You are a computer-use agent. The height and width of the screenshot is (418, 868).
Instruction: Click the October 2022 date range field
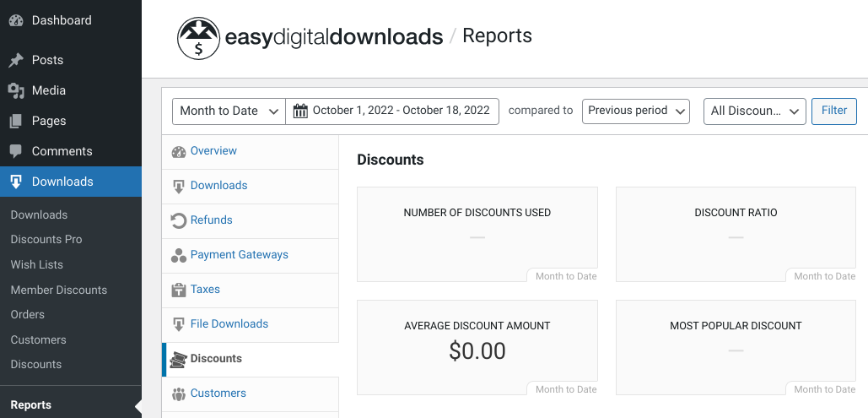401,111
